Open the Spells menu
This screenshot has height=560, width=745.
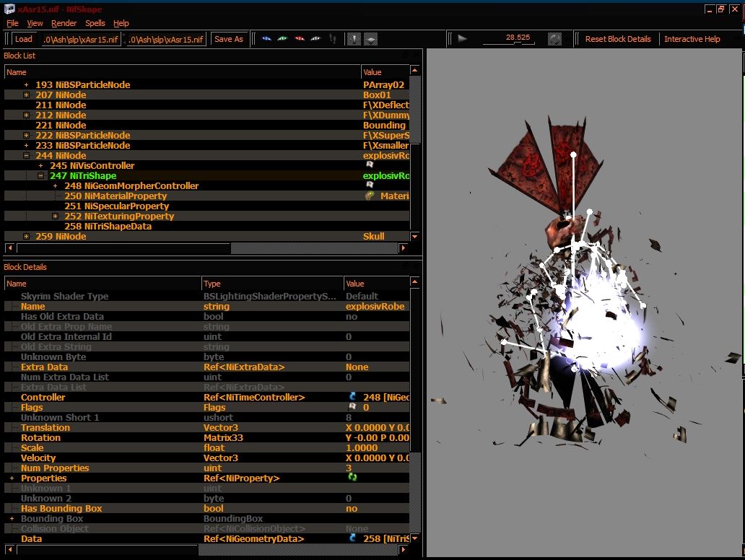tap(95, 23)
